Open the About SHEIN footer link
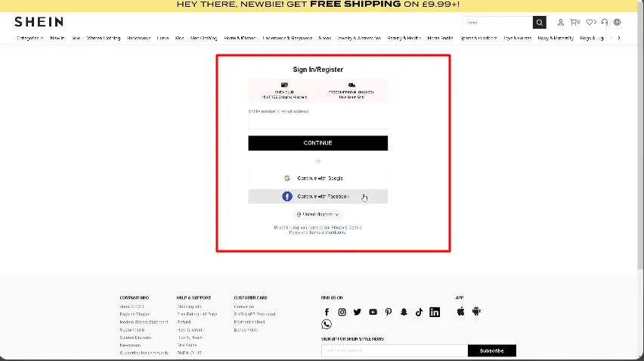This screenshot has width=644, height=361. point(132,307)
